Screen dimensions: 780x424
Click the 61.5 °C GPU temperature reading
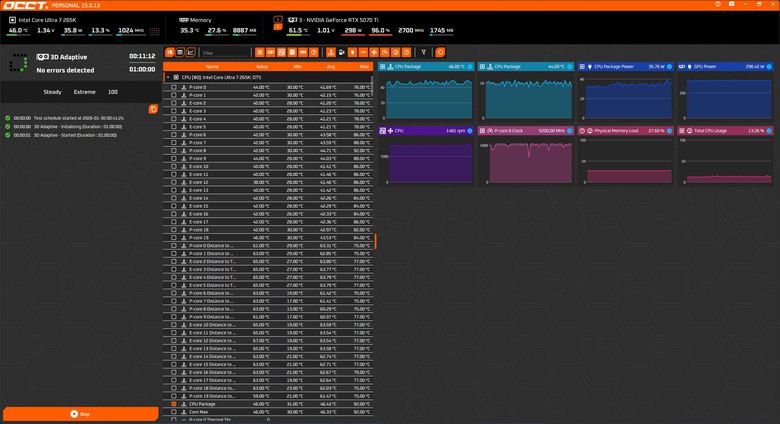pos(297,30)
